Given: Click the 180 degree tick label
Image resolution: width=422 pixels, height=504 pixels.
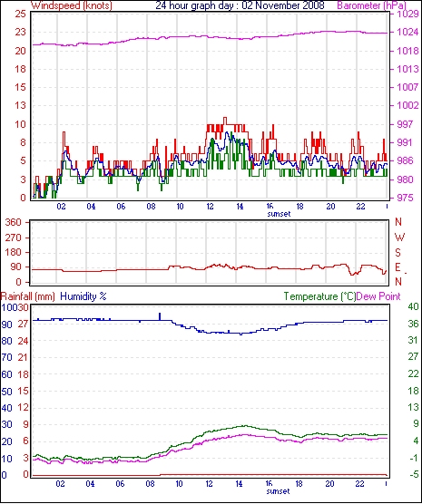Looking at the screenshot, I should tap(14, 253).
